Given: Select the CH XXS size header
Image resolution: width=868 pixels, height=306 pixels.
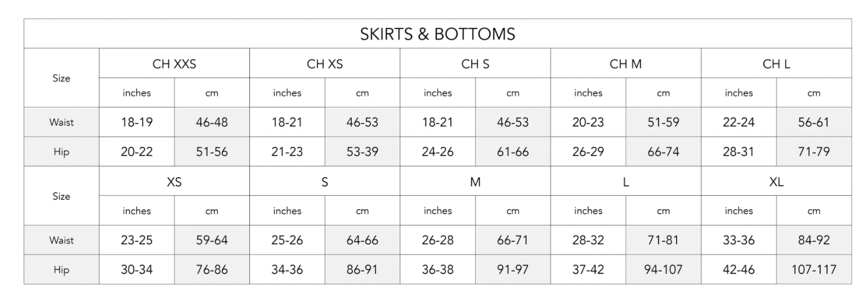Looking at the screenshot, I should (x=175, y=64).
